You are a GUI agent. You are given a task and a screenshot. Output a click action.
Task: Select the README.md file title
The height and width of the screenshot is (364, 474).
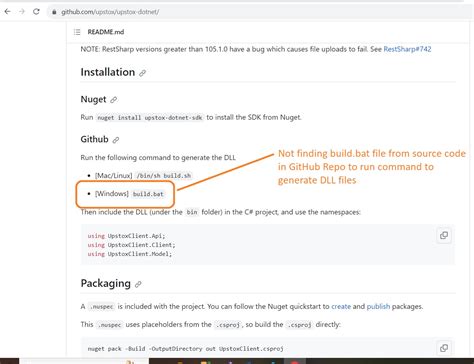[106, 32]
